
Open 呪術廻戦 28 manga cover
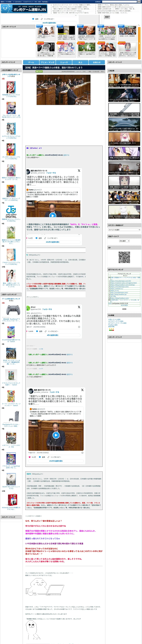pyautogui.click(x=11, y=87)
